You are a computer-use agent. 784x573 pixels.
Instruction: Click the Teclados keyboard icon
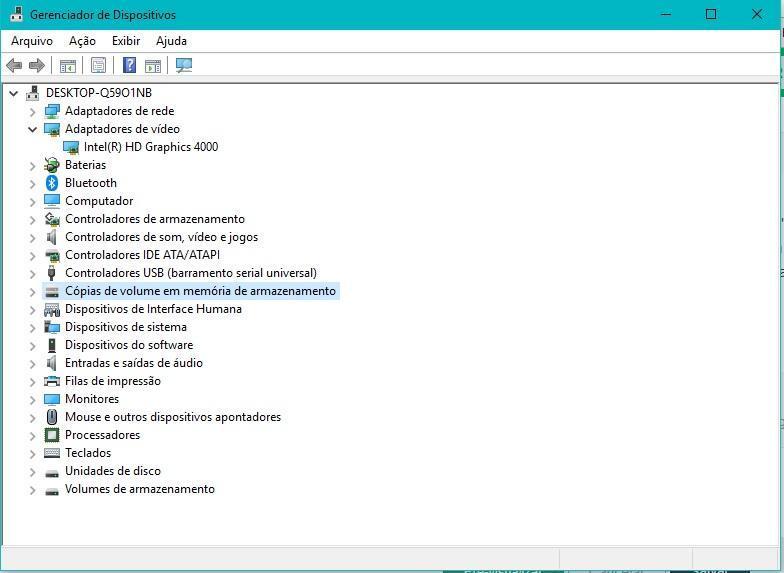52,453
